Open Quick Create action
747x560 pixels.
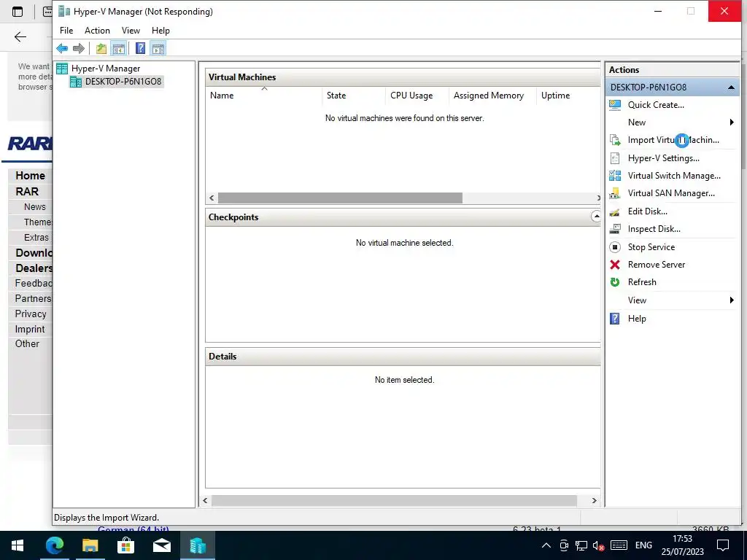[656, 105]
